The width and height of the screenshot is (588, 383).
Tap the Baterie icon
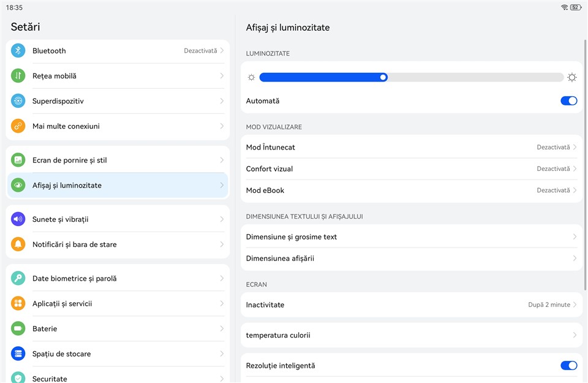(18, 328)
